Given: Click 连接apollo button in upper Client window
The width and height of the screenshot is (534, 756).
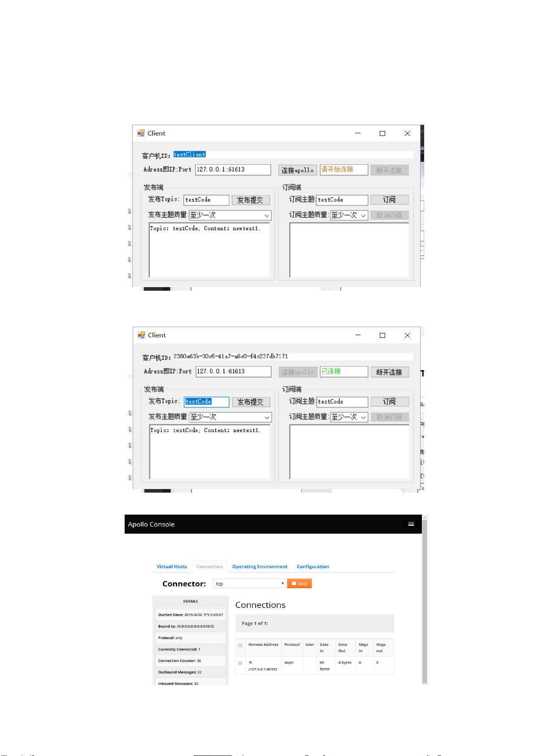Looking at the screenshot, I should (297, 170).
